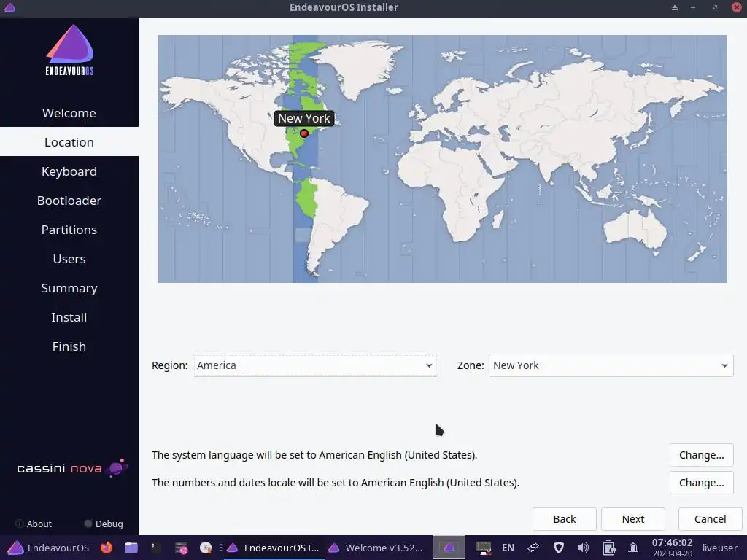Click the Zone dropdown arrow
The height and width of the screenshot is (560, 747).
tap(724, 366)
